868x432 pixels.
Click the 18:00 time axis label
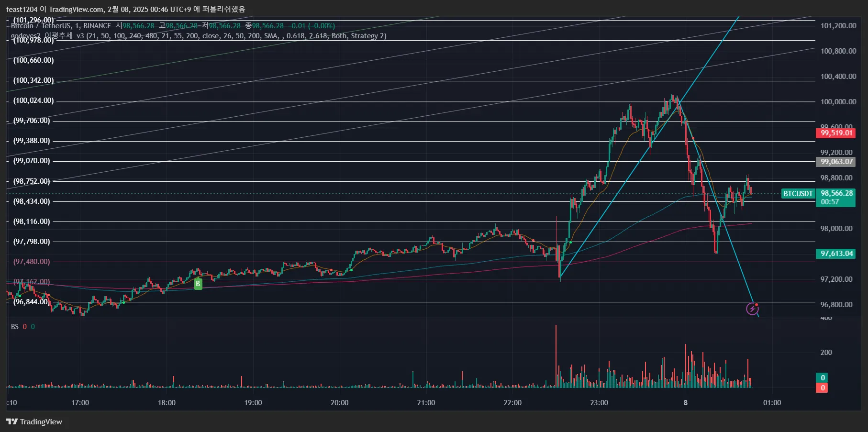[167, 403]
